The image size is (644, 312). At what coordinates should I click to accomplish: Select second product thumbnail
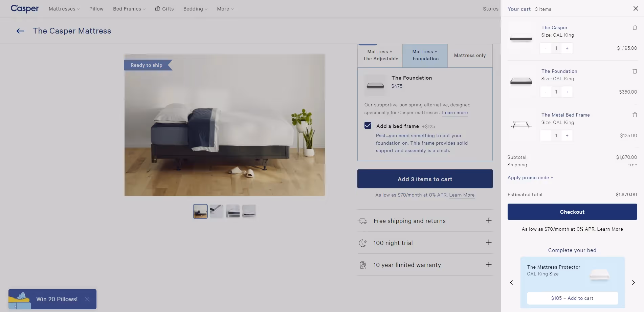(x=217, y=211)
